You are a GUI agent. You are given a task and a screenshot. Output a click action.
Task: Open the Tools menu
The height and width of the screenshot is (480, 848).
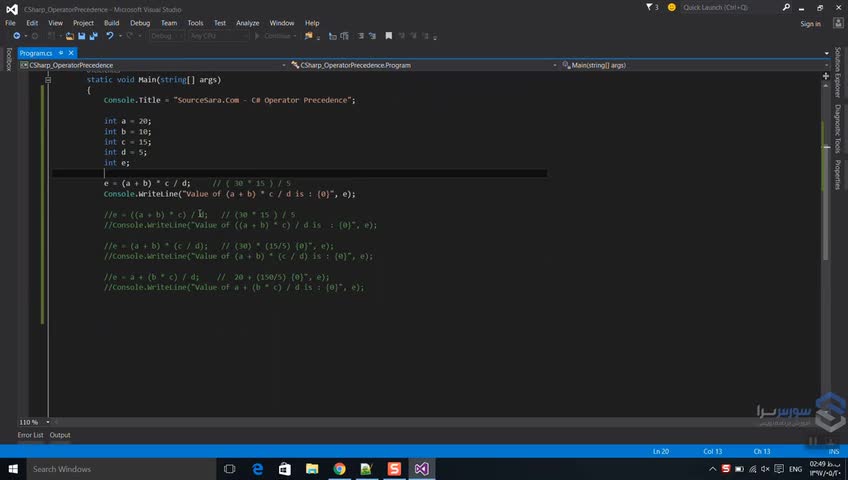[195, 23]
